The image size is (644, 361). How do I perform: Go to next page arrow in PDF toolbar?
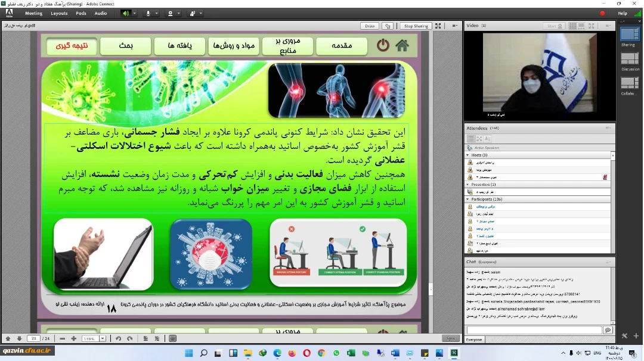19,338
